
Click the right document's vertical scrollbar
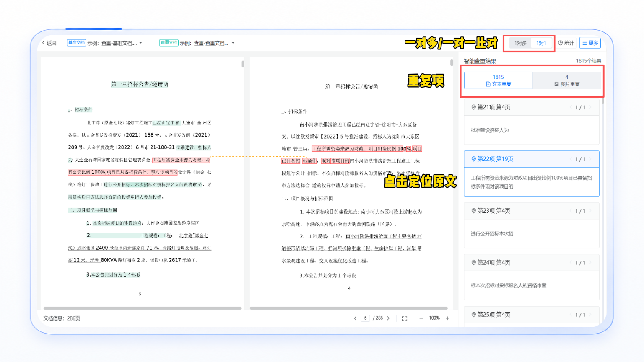pyautogui.click(x=452, y=63)
